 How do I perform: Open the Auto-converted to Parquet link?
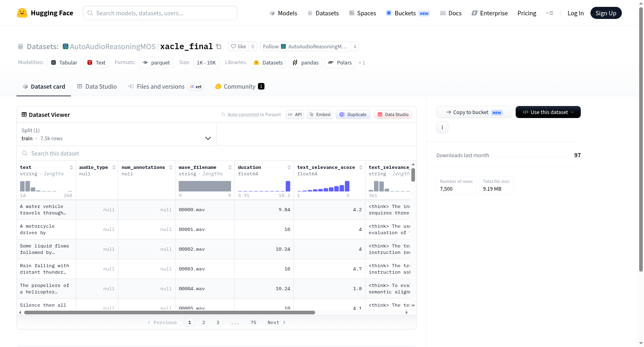coord(243,114)
